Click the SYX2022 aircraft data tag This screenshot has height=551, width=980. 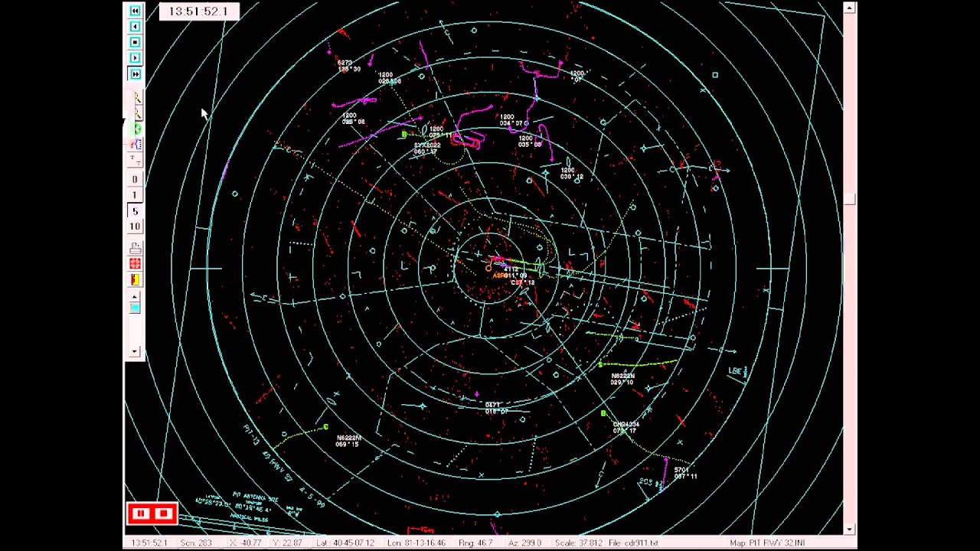427,148
